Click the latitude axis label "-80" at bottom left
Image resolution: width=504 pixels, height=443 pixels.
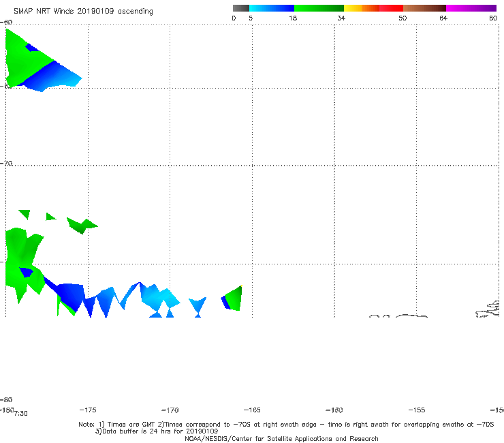[x=5, y=399]
